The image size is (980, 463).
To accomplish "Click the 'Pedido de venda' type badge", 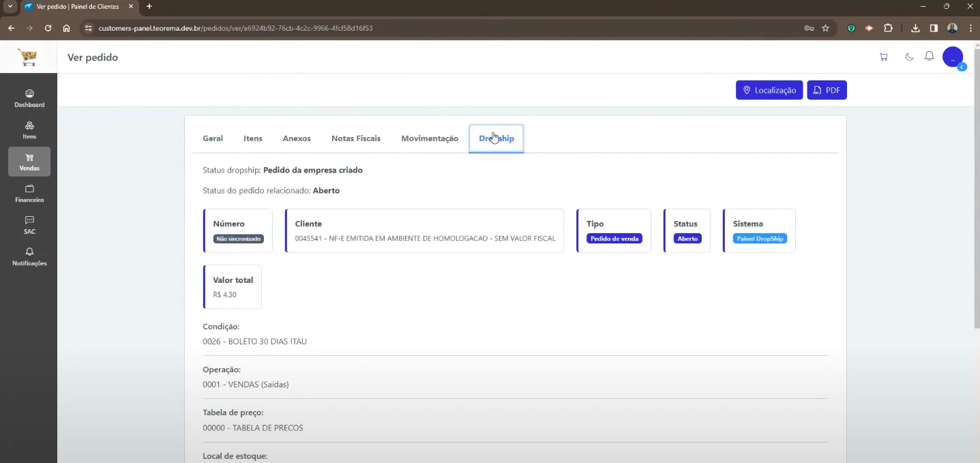I will tap(614, 239).
